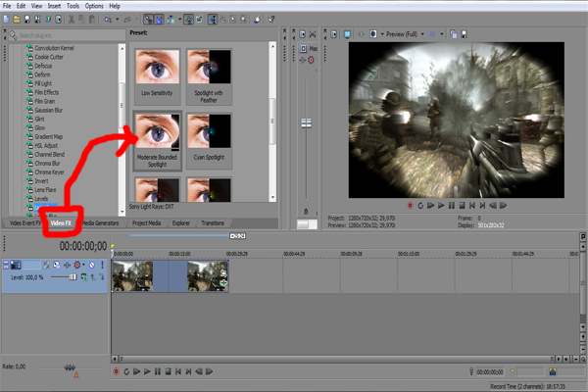Click the Paste clipboard icon in toolbar
The height and width of the screenshot is (392, 588).
pyautogui.click(x=92, y=20)
